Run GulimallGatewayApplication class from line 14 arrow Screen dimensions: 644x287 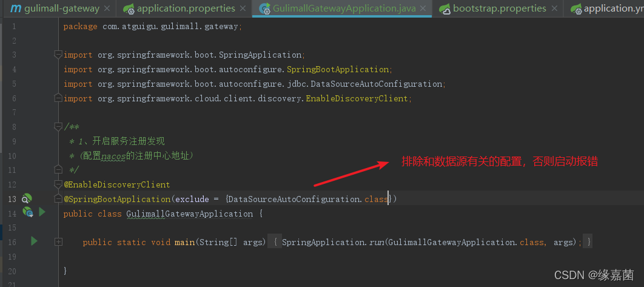[x=42, y=212]
